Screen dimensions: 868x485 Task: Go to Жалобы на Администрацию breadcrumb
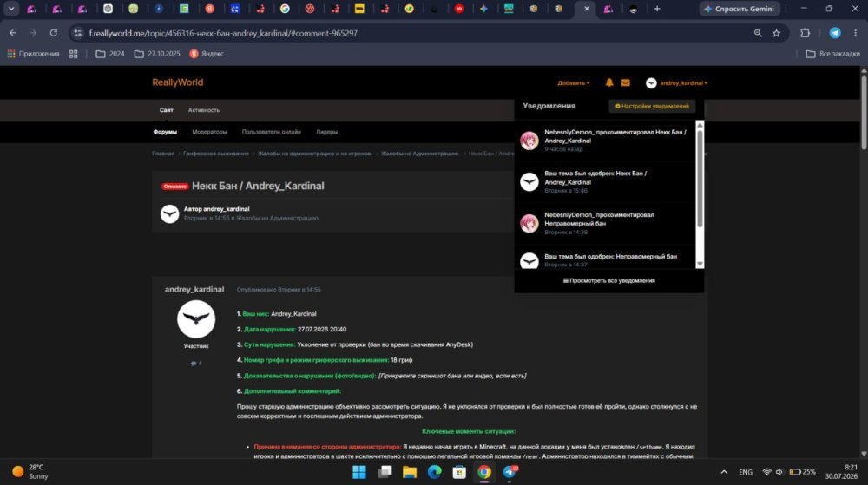click(420, 154)
